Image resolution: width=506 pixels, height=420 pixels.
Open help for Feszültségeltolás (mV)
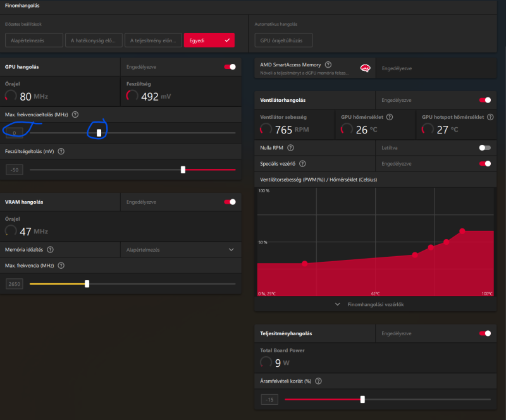pos(61,151)
